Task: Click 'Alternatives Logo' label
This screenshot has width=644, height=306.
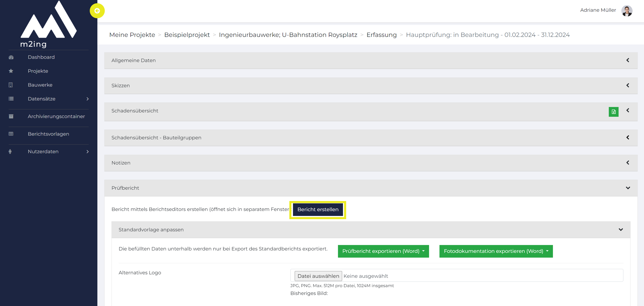Action: [x=140, y=273]
